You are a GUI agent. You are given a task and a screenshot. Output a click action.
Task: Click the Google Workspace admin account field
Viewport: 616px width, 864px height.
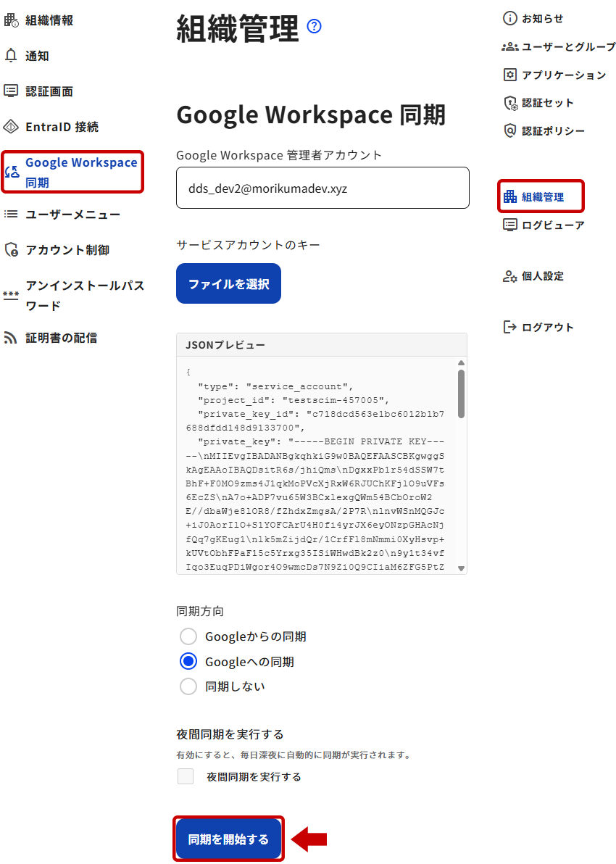(x=323, y=188)
